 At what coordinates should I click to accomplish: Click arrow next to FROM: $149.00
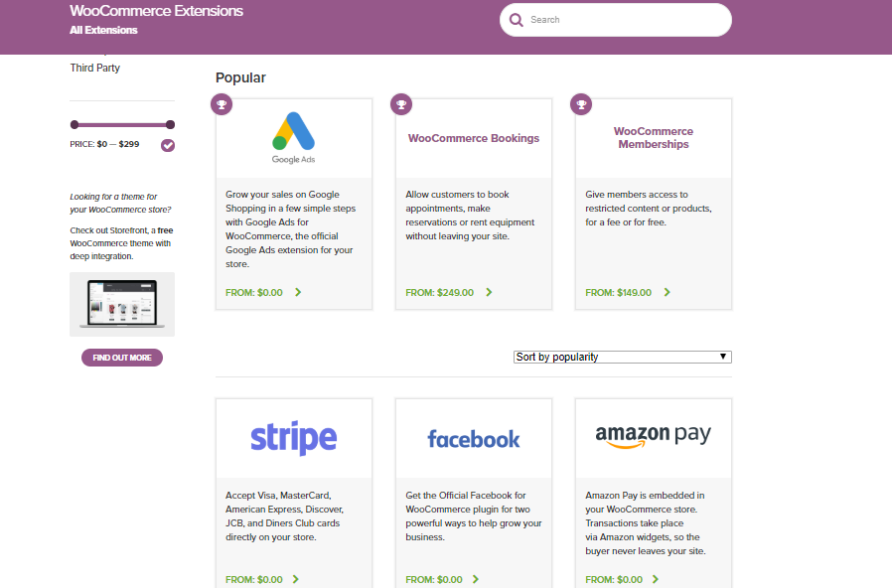[667, 292]
